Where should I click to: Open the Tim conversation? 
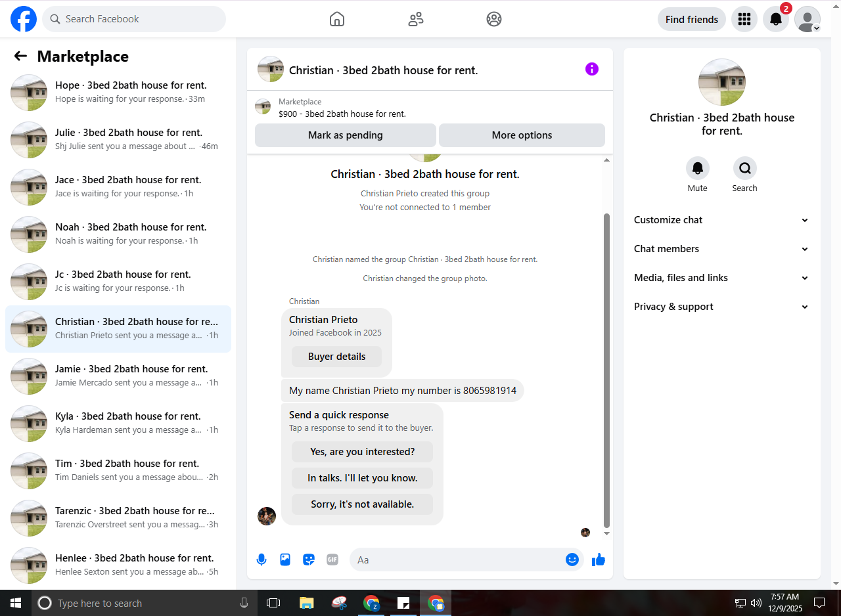(118, 471)
